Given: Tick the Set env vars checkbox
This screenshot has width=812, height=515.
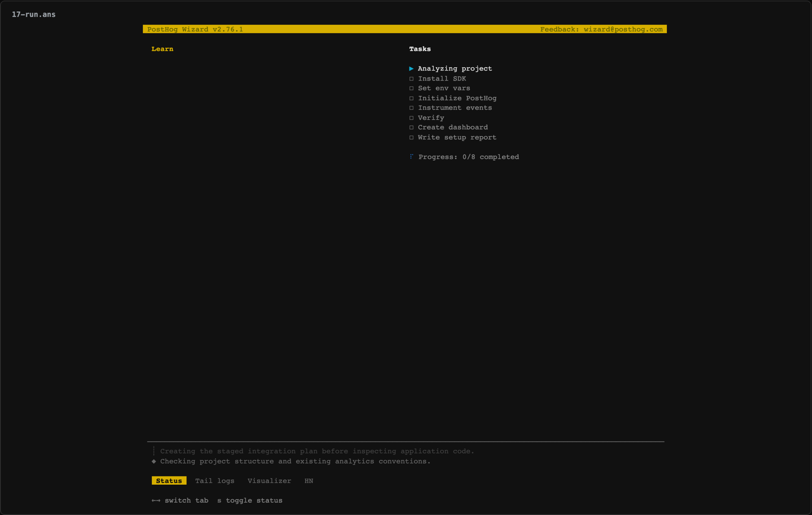Looking at the screenshot, I should click(412, 88).
